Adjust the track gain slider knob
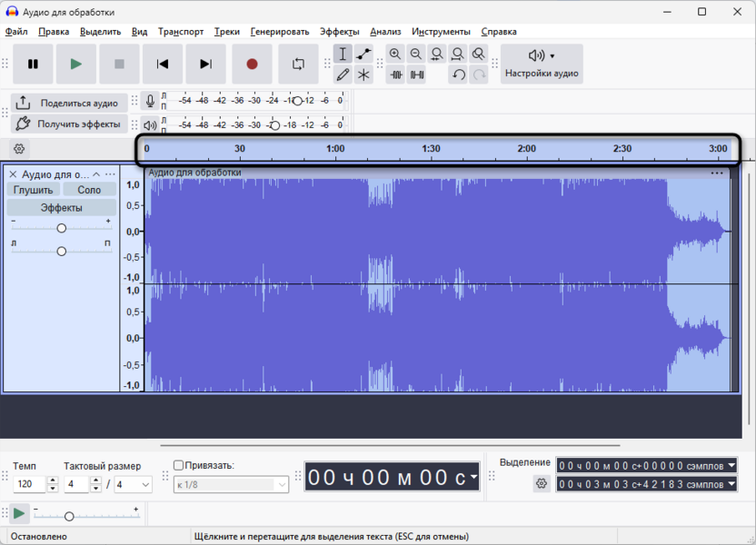This screenshot has height=545, width=756. (x=61, y=228)
